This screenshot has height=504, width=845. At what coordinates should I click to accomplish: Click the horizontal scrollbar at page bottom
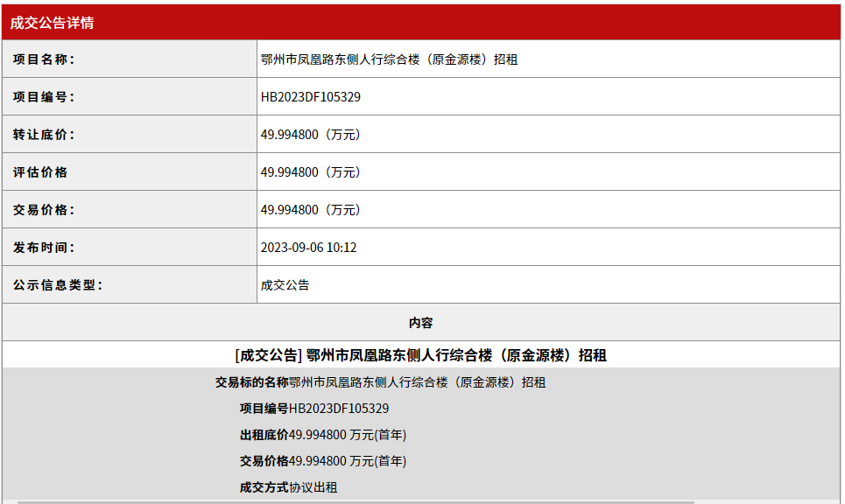click(x=356, y=502)
